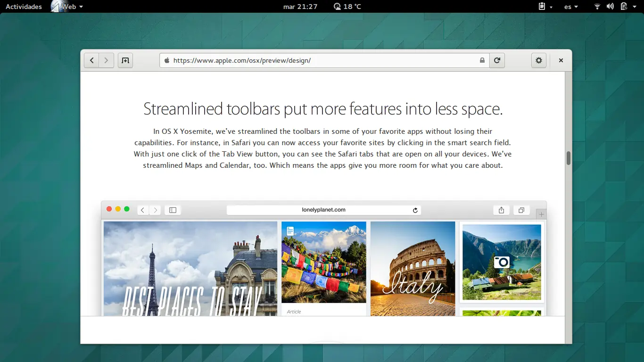Click the Safari mockup Tab View icon

pyautogui.click(x=521, y=210)
